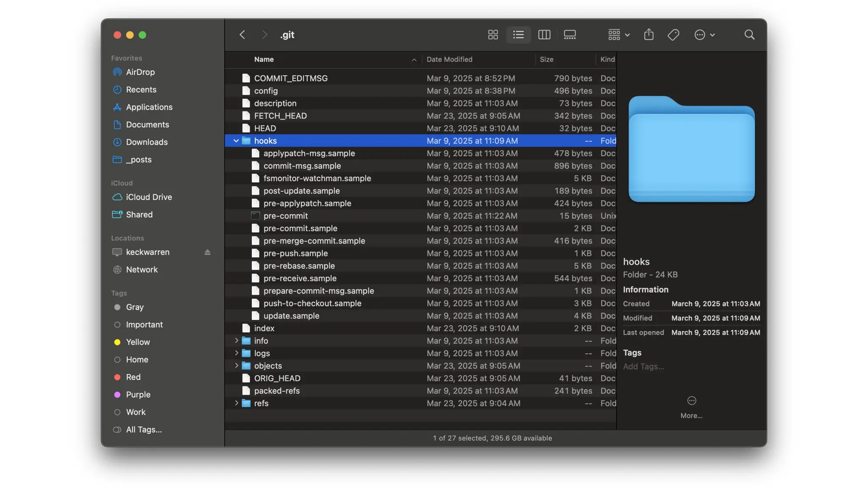Switch to gallery view
868x488 pixels.
pos(570,35)
